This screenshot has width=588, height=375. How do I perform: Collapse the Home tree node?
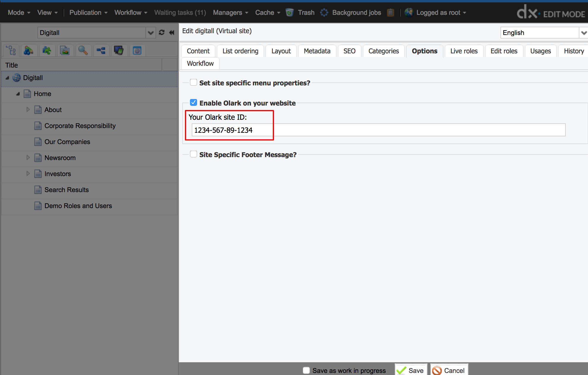pyautogui.click(x=18, y=94)
